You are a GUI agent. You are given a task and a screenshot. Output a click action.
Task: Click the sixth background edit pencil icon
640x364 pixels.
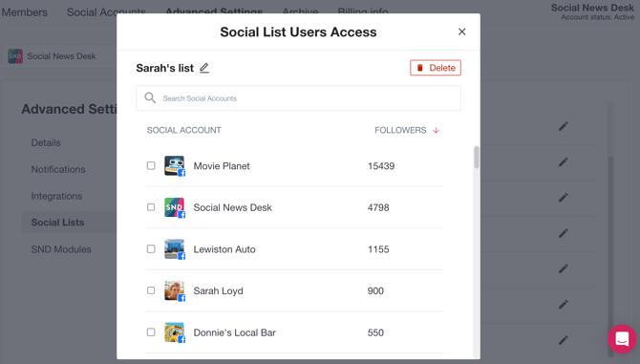click(564, 304)
